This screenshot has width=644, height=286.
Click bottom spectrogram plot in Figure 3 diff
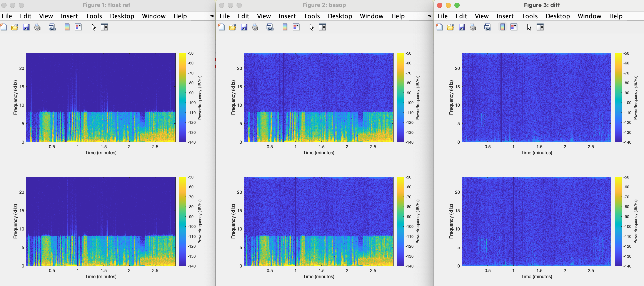(x=536, y=221)
